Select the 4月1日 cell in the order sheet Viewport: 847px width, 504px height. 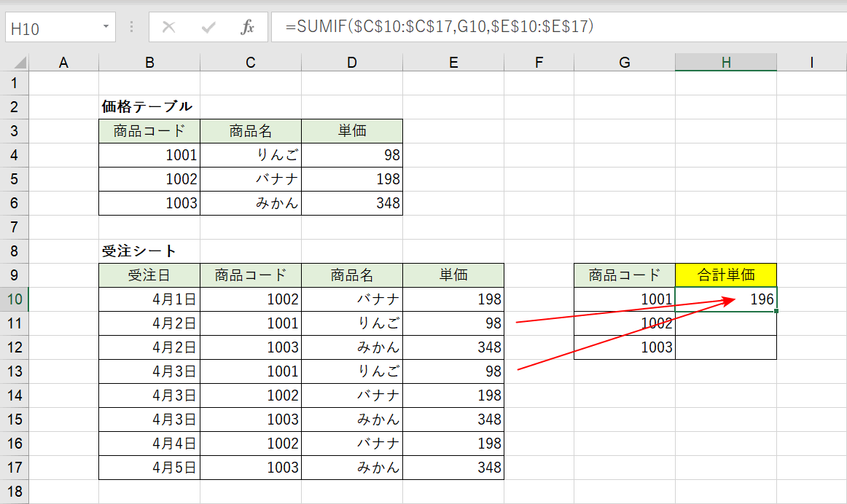pos(149,299)
